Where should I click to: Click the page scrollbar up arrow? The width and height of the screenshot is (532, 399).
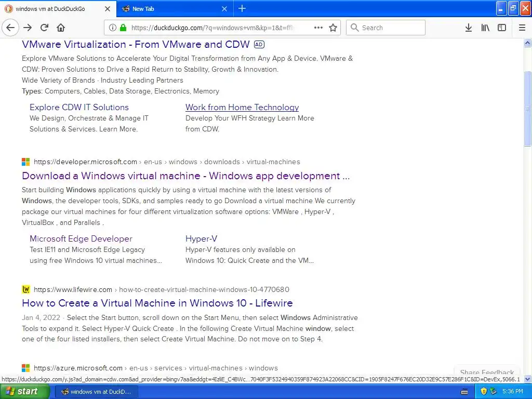(x=527, y=43)
